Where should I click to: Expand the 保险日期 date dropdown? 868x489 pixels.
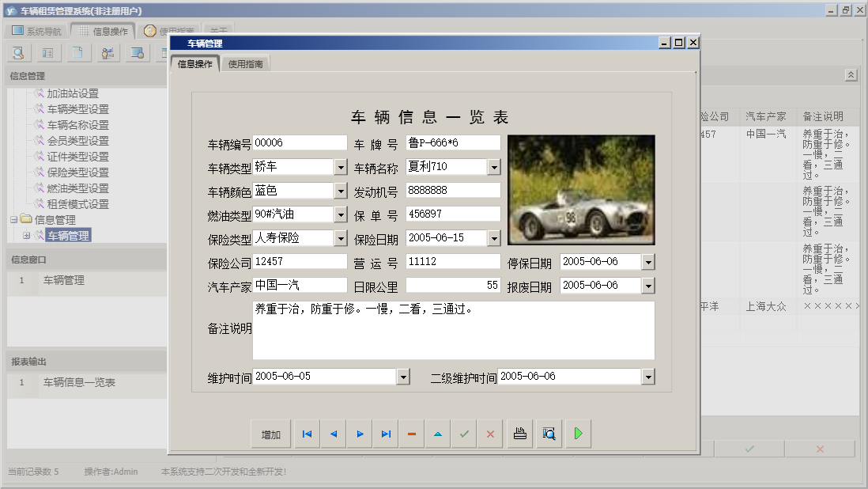coord(492,237)
